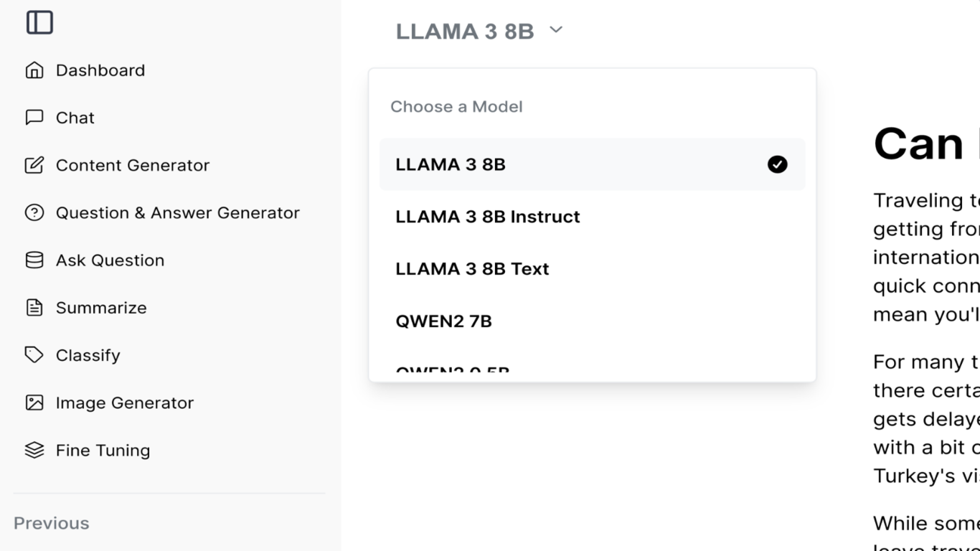Click the Question & Answer help icon
The height and width of the screenshot is (551, 980).
coord(34,212)
